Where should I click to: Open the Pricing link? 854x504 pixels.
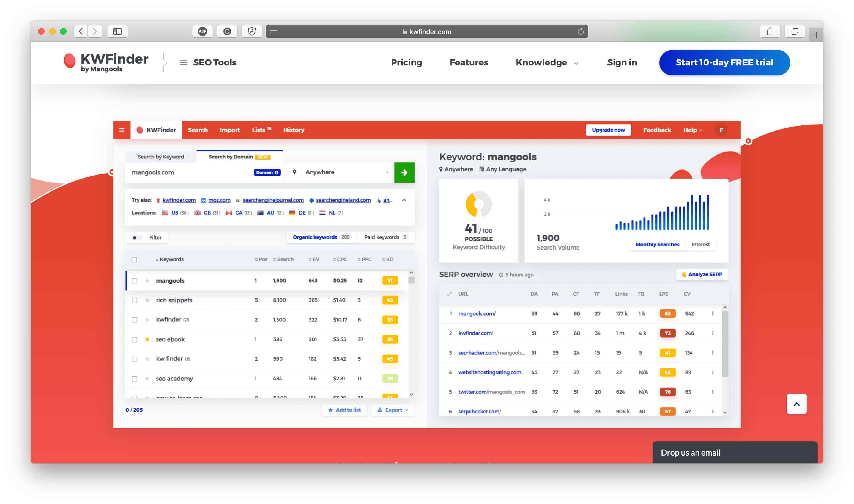(406, 63)
